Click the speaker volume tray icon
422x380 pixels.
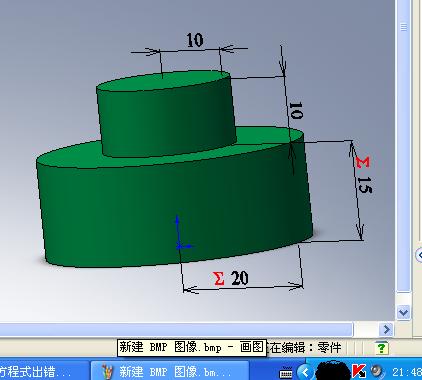pos(377,371)
